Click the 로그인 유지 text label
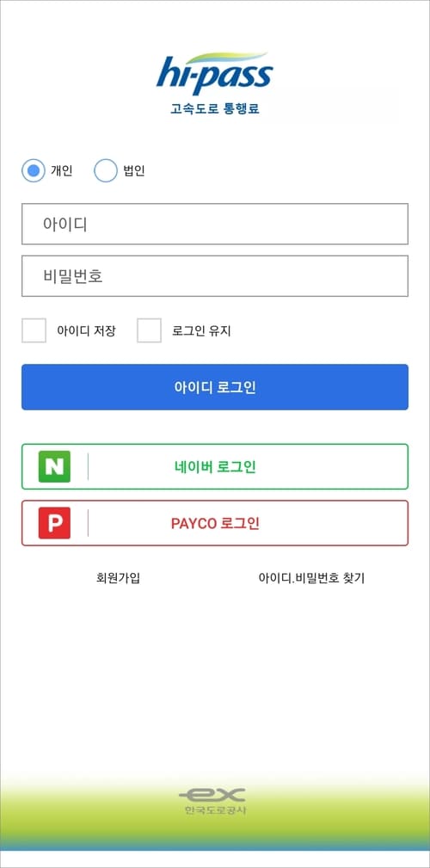The width and height of the screenshot is (430, 868). (201, 331)
